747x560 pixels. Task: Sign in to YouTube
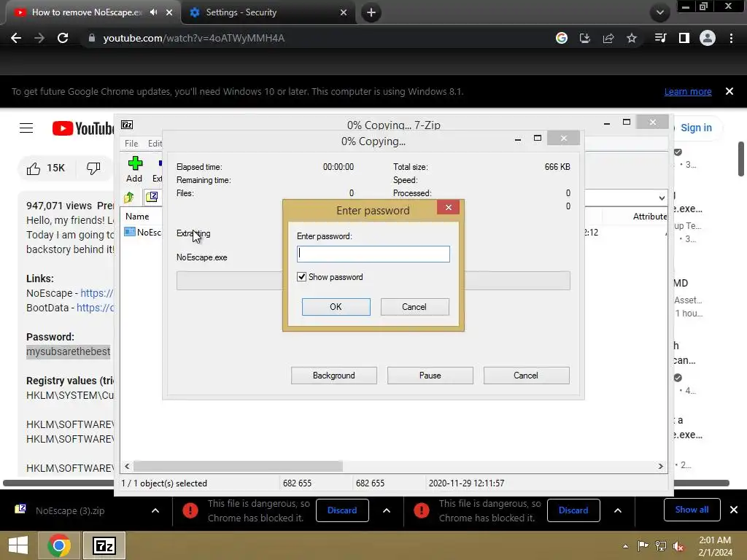[x=696, y=128]
